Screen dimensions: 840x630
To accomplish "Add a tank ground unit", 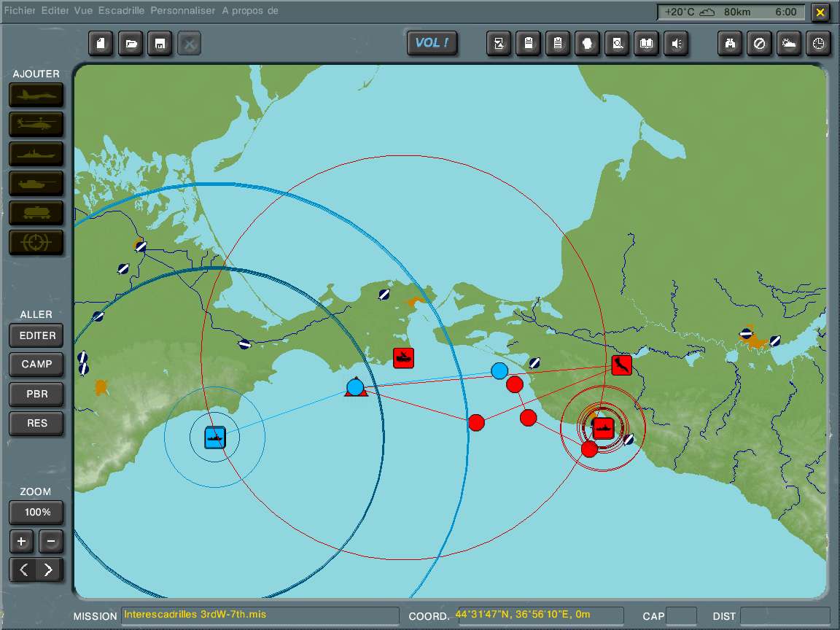I will [x=36, y=183].
